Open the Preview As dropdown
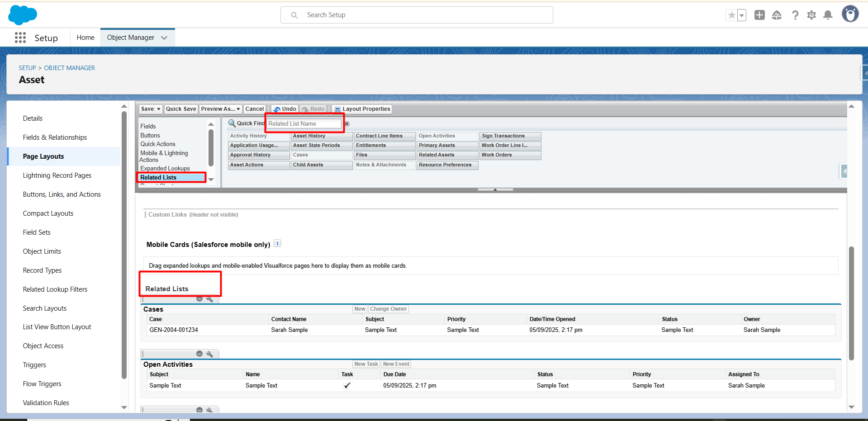Viewport: 868px width, 421px height. 220,109
